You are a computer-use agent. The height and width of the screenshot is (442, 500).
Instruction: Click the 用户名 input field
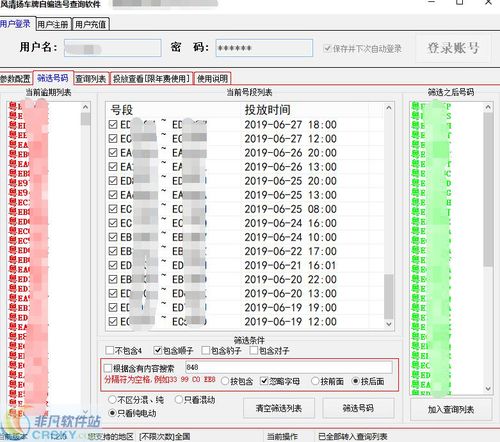point(113,48)
